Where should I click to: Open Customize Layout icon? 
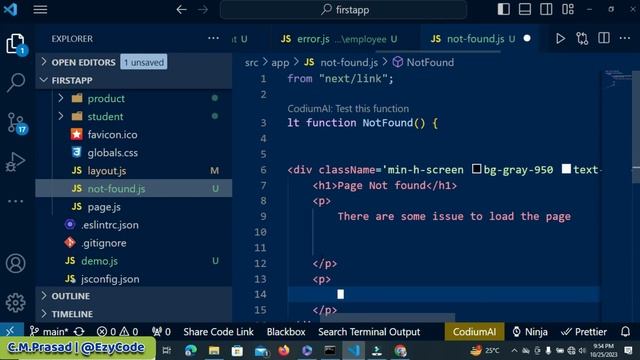click(x=568, y=9)
